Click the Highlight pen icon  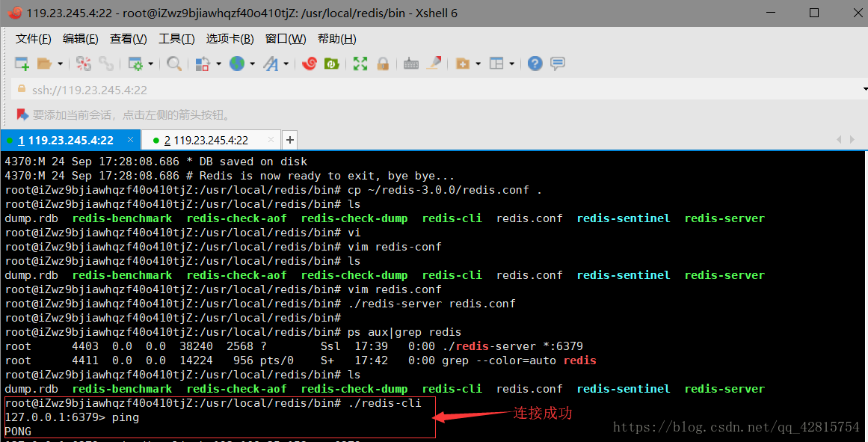click(434, 64)
